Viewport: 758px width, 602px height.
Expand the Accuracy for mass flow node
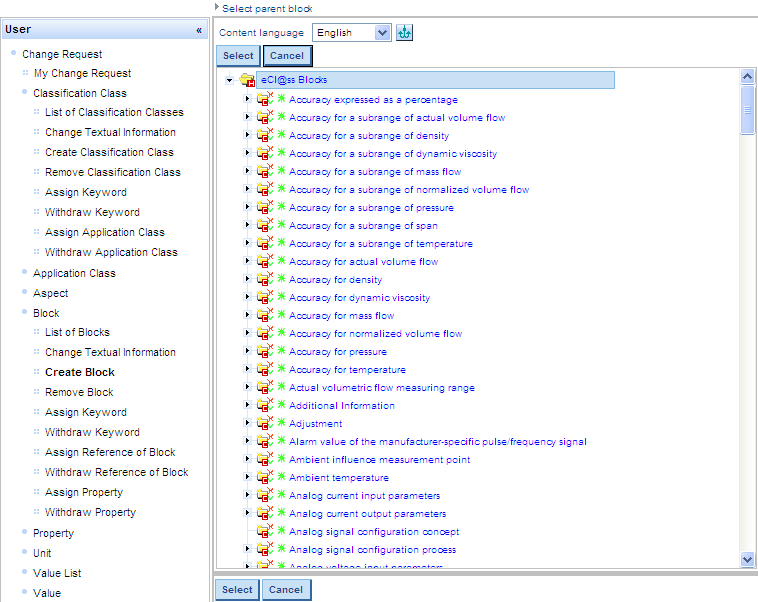248,316
